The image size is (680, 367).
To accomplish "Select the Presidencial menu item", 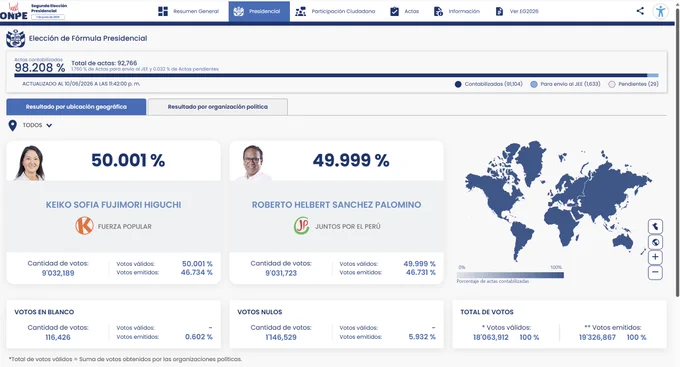I will [x=259, y=11].
